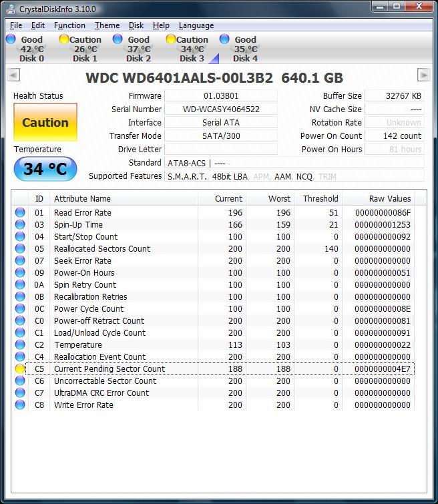The width and height of the screenshot is (438, 504).
Task: Go to previous disk with left arrow
Action: tap(13, 75)
